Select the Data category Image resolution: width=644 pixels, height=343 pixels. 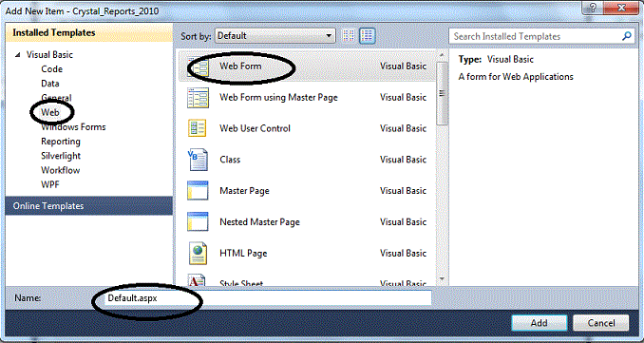[x=50, y=84]
